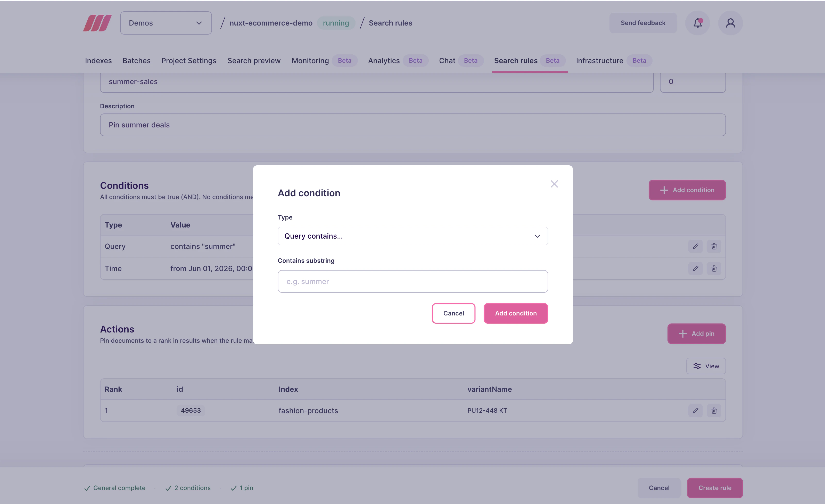Edit the Time condition pencil icon

tap(695, 268)
